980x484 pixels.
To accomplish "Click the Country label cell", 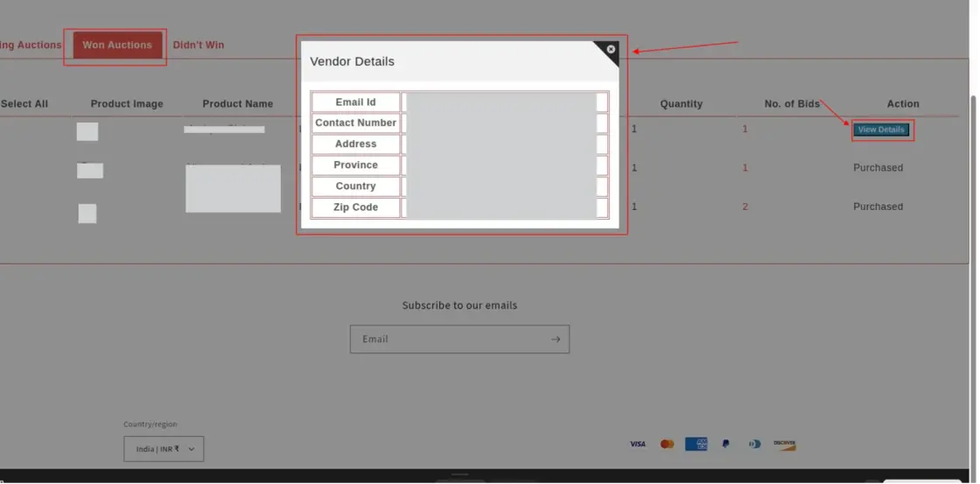I will point(355,186).
